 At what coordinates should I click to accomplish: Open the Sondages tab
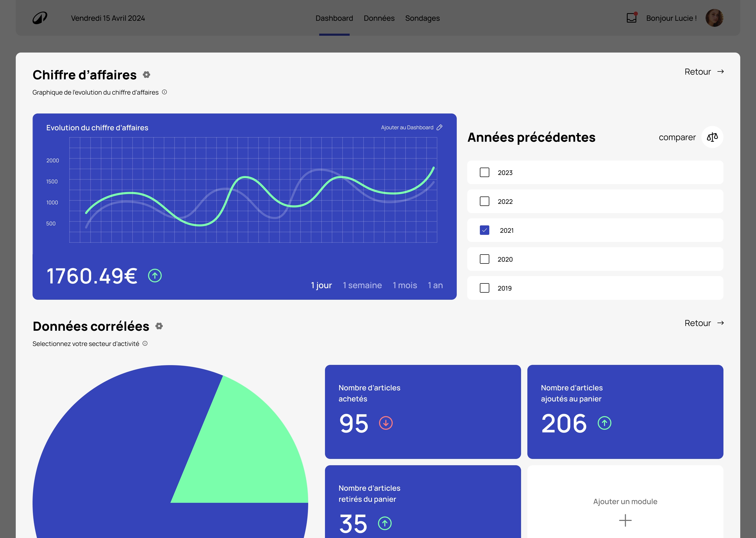pos(422,18)
